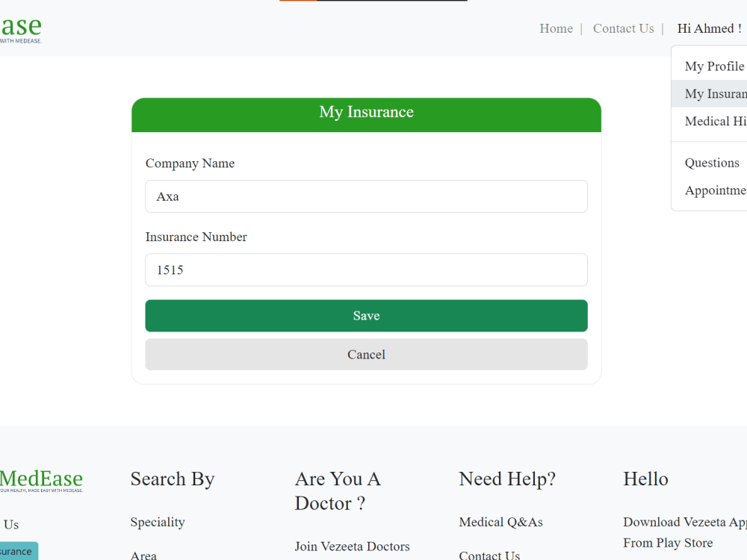747x560 pixels.
Task: Focus the Company Name field containing Axa
Action: (366, 196)
